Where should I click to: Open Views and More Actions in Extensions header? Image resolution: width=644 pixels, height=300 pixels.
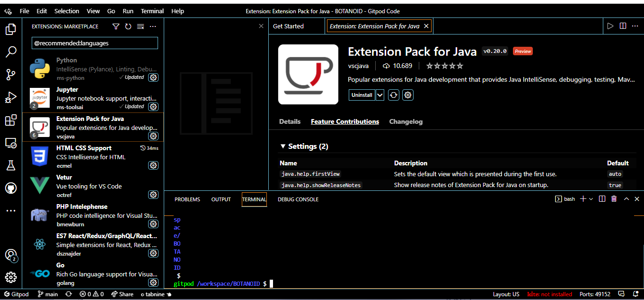153,26
